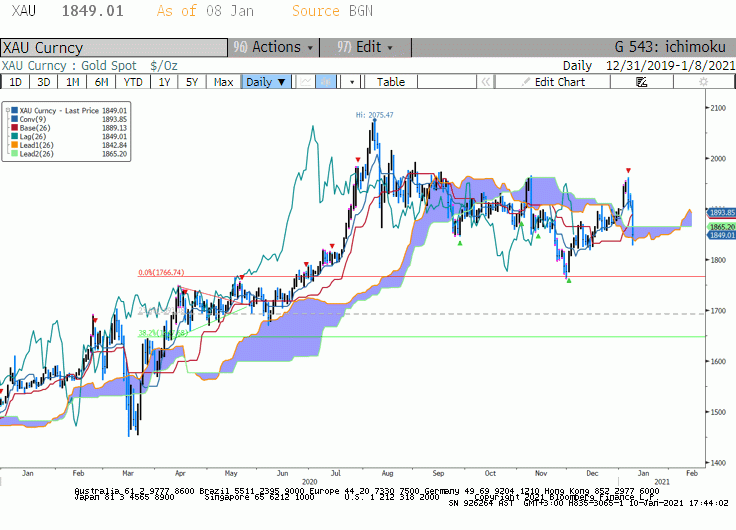Image resolution: width=736 pixels, height=530 pixels.
Task: Click the 1893.85 axis price tag
Action: pos(722,213)
